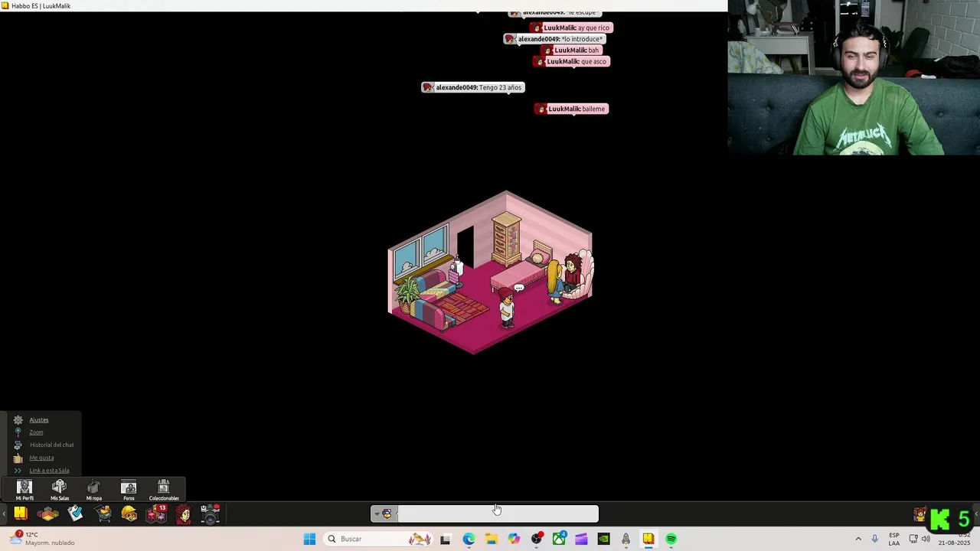This screenshot has width=980, height=551.
Task: Open Foros from the avatar menu
Action: (x=129, y=490)
